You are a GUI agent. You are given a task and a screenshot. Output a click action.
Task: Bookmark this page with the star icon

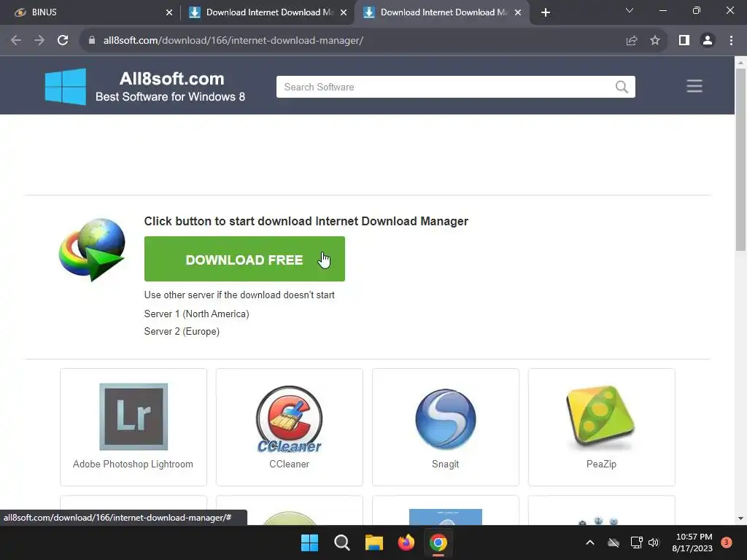pyautogui.click(x=655, y=41)
